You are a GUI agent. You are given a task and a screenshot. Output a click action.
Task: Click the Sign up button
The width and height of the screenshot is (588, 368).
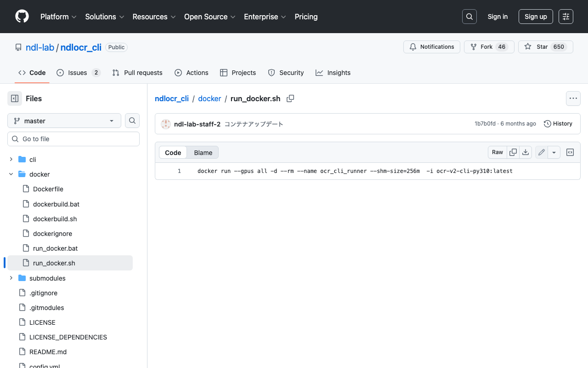tap(536, 17)
